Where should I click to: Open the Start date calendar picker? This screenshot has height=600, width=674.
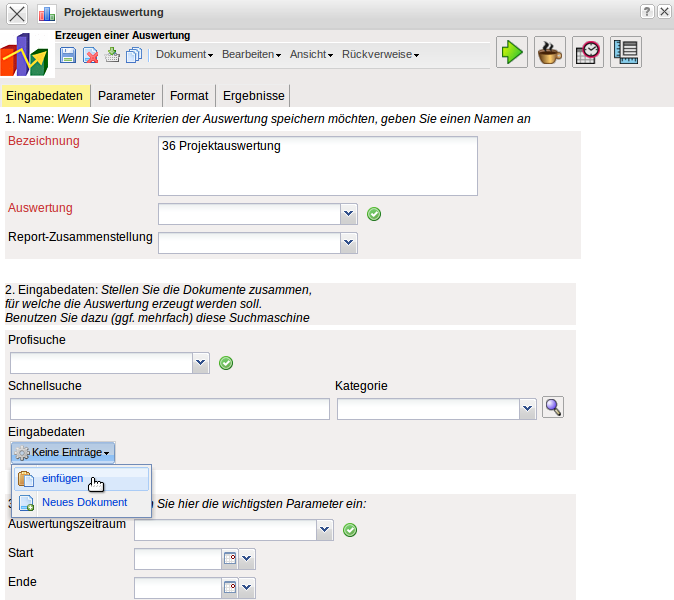pos(229,559)
